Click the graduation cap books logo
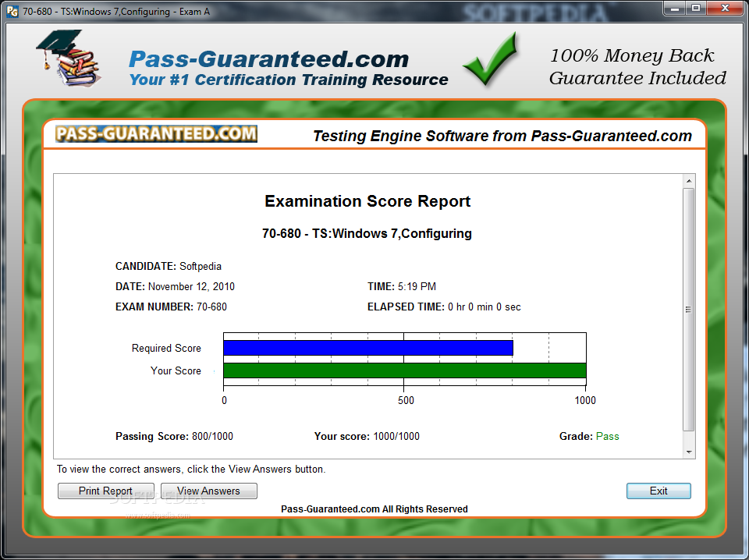Image resolution: width=749 pixels, height=560 pixels. point(69,58)
